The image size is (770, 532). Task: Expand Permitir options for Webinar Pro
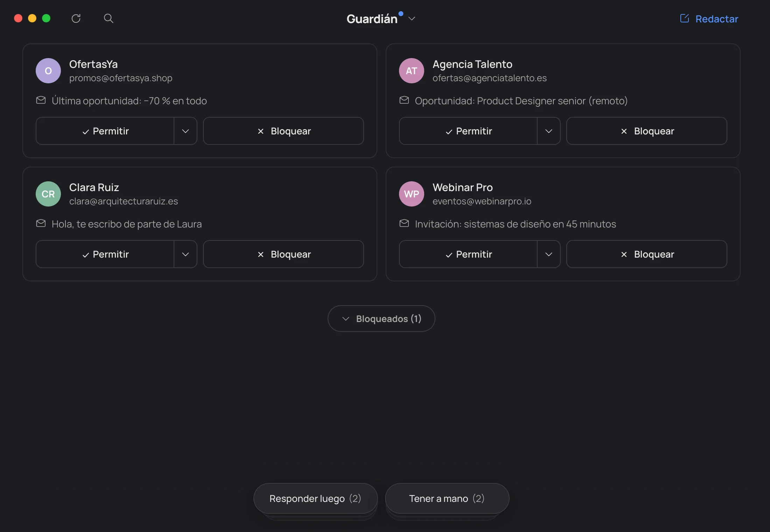click(x=549, y=254)
